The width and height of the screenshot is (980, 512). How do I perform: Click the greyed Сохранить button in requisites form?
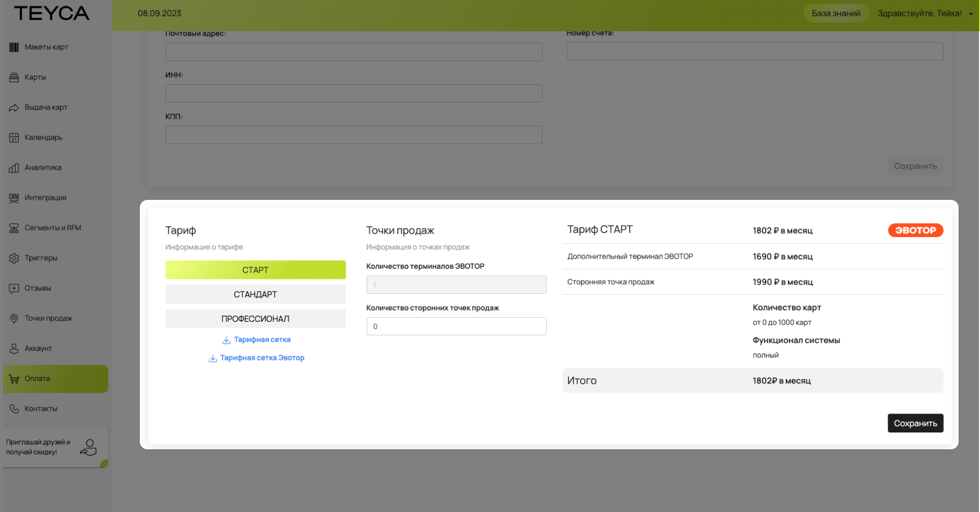tap(915, 166)
